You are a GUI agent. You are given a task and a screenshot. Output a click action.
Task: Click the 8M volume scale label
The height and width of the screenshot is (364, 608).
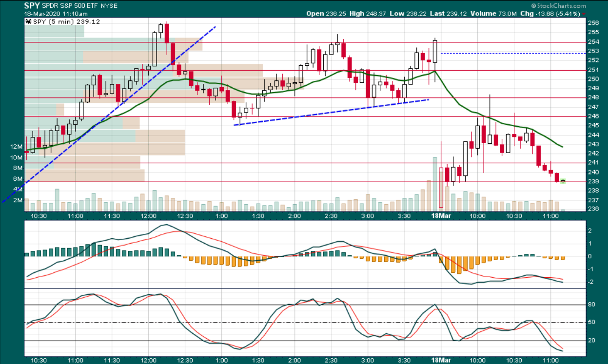point(19,168)
